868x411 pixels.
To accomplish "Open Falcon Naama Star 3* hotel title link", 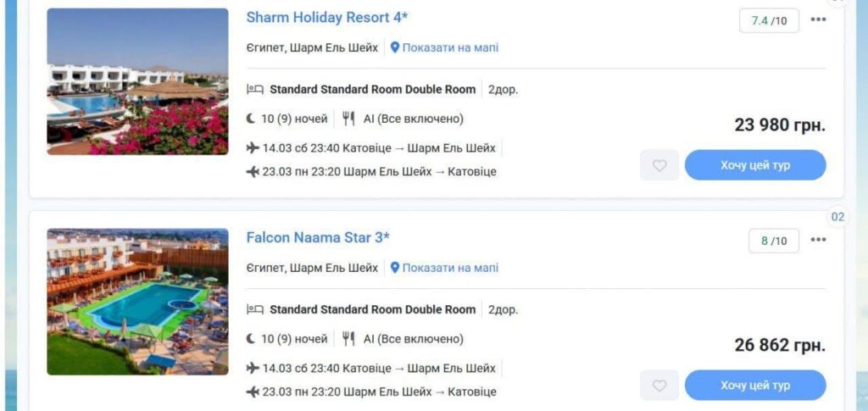I will click(318, 237).
